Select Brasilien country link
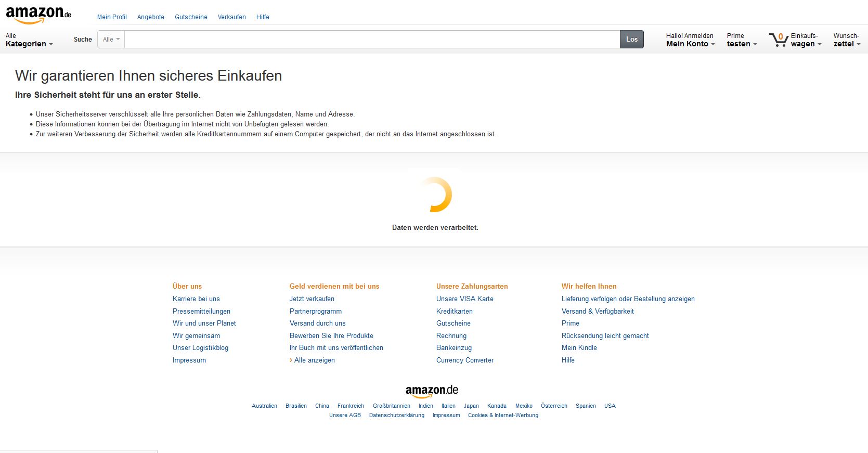868x453 pixels. coord(296,406)
